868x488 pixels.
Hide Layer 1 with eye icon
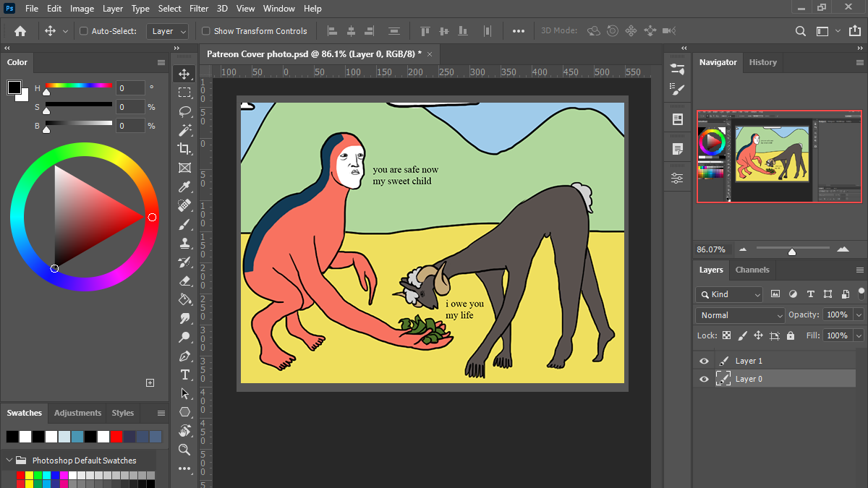coord(704,361)
